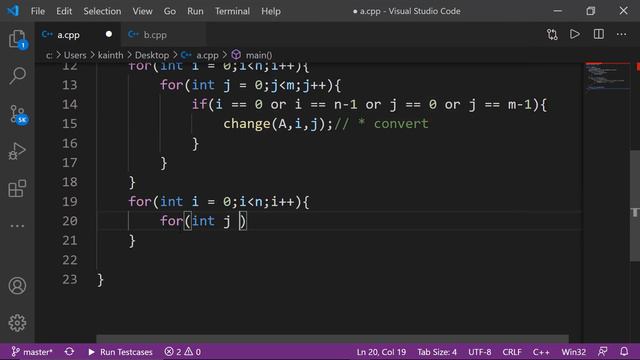Open the Search view
This screenshot has height=360, width=640.
pos(18,76)
